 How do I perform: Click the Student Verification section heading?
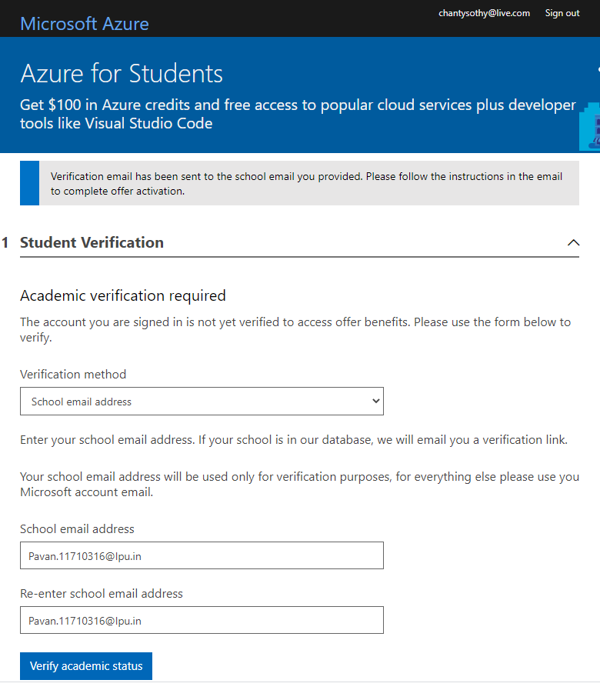92,242
